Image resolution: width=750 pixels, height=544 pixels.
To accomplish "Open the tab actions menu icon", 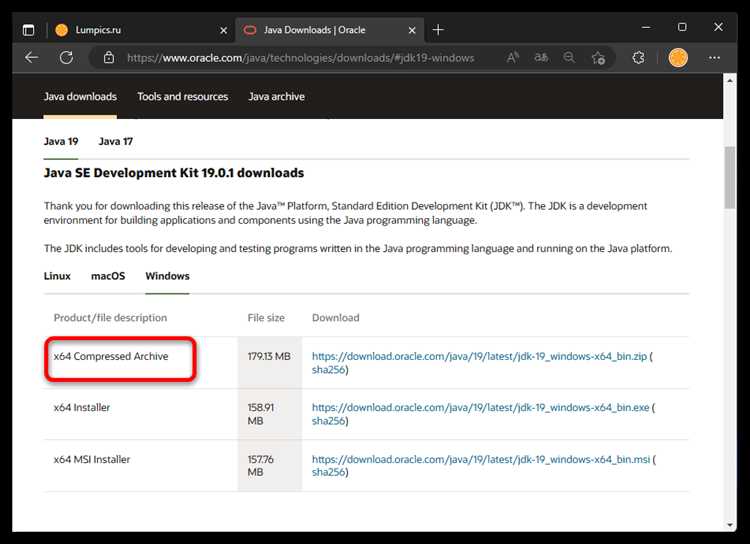I will click(29, 30).
